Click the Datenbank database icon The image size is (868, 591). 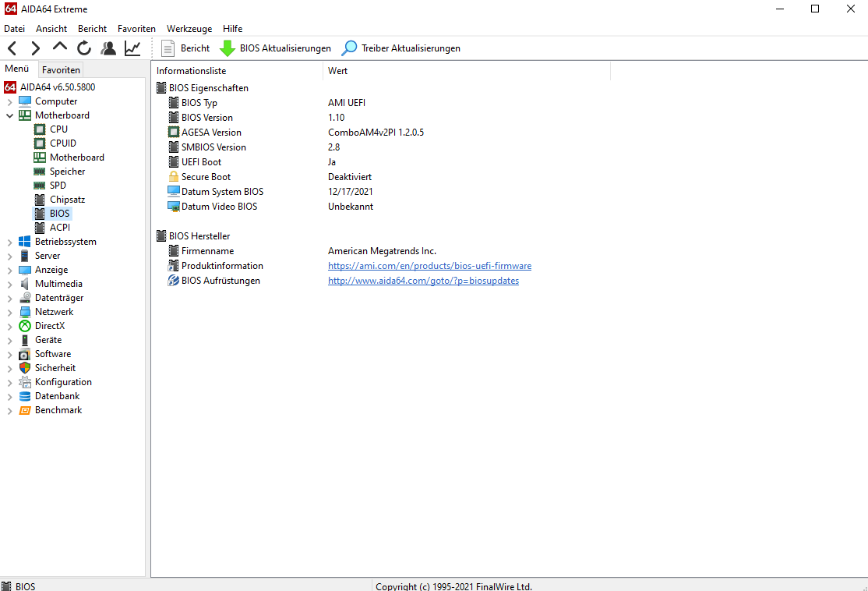(25, 396)
